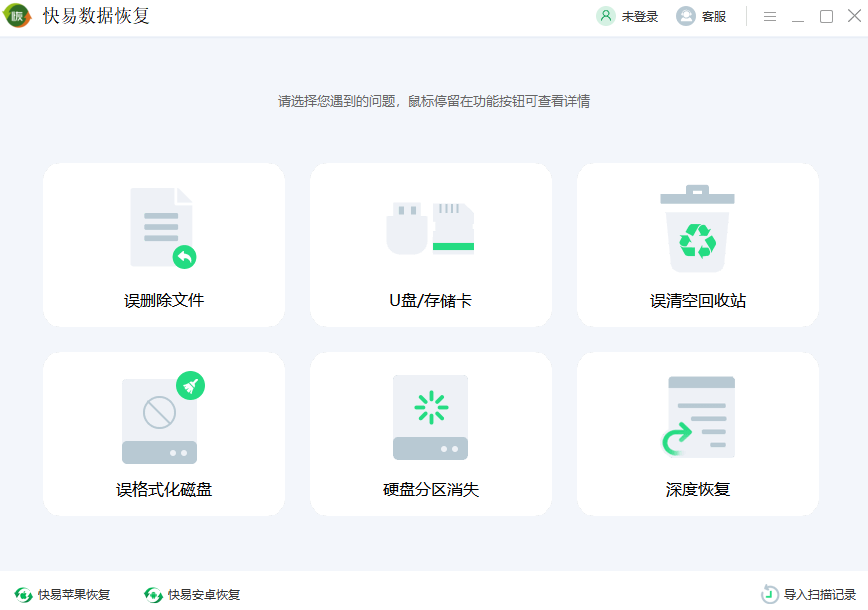
Task: Open the hamburger menu
Action: [771, 16]
